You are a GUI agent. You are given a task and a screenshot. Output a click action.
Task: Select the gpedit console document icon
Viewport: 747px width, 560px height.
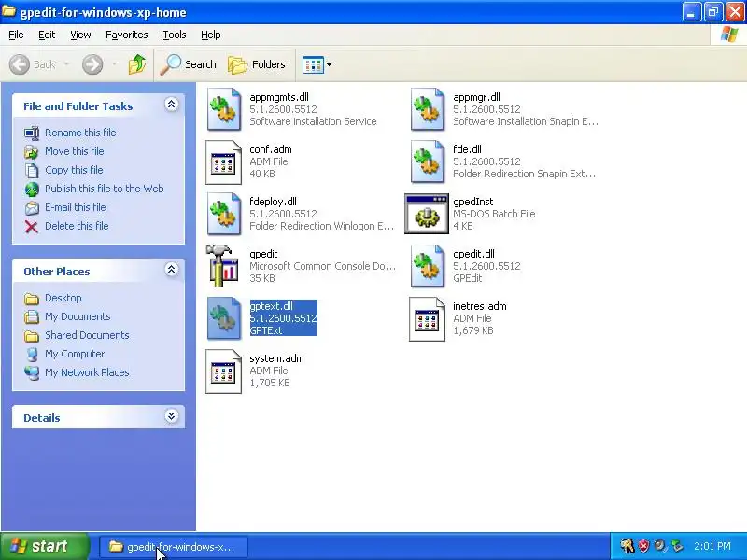point(222,266)
